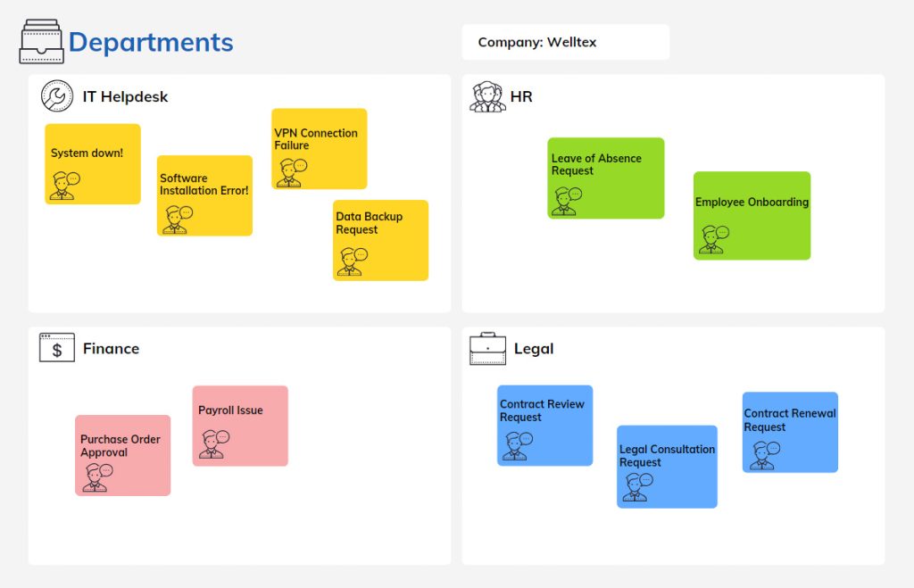The image size is (914, 588).
Task: Select the IT Helpdesk wrench icon
Action: coord(57,96)
